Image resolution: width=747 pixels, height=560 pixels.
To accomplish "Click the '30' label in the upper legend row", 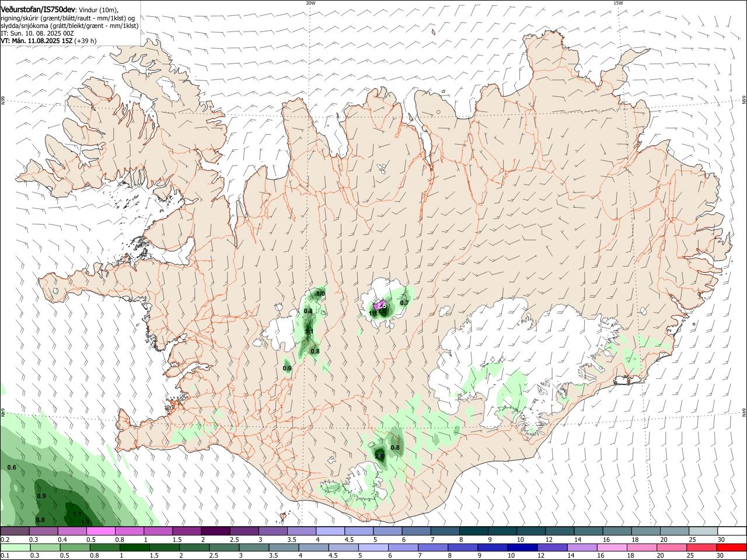I will point(721,540).
